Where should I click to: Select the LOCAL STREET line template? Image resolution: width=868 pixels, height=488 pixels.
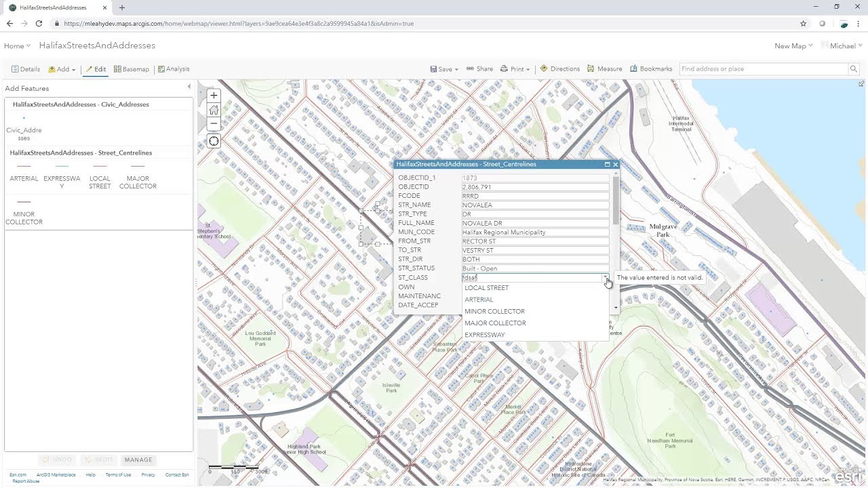point(100,176)
